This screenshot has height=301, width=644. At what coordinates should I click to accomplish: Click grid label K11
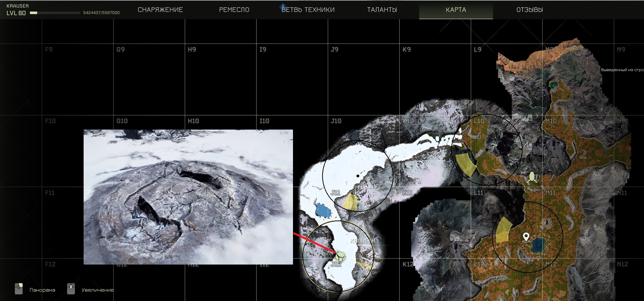[407, 193]
